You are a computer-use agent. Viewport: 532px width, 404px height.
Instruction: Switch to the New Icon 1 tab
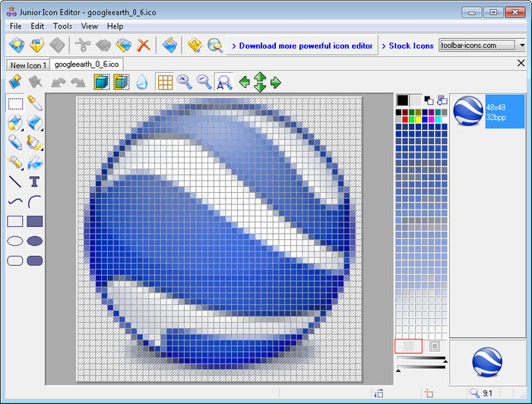[28, 65]
